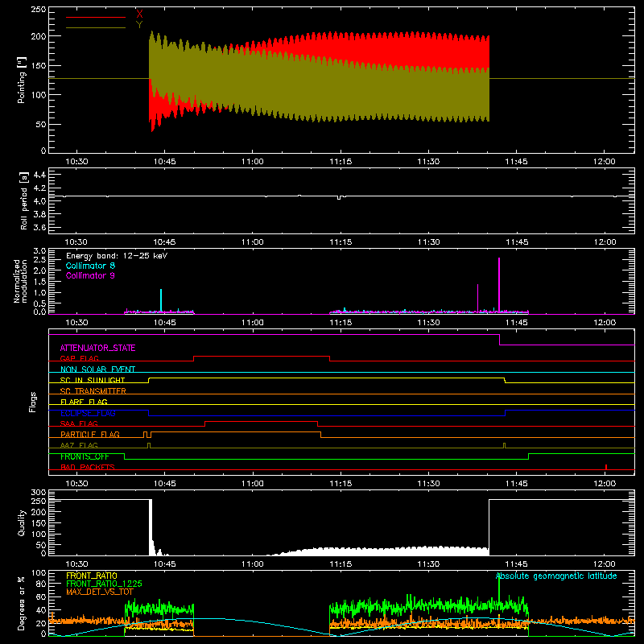The image size is (644, 644).
Task: Click the olive A47_FLAG label
Action: 79,445
